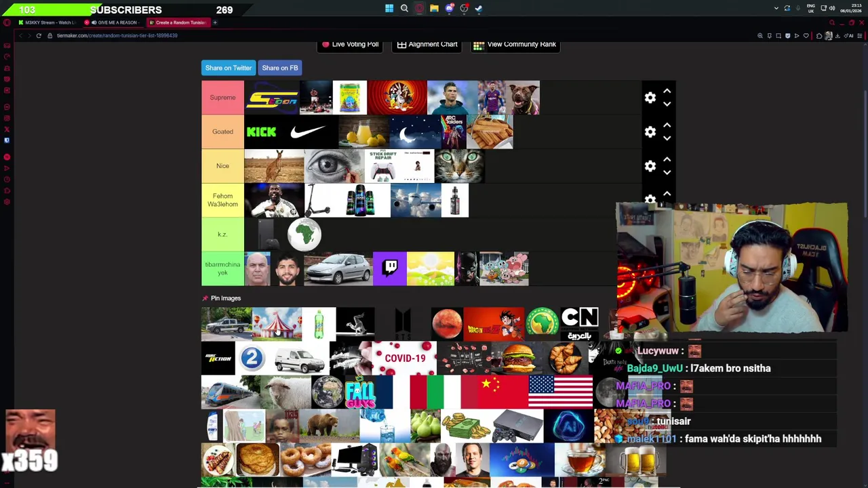Open Windows taskbar search
Screen dimensions: 868x488
(x=404, y=8)
